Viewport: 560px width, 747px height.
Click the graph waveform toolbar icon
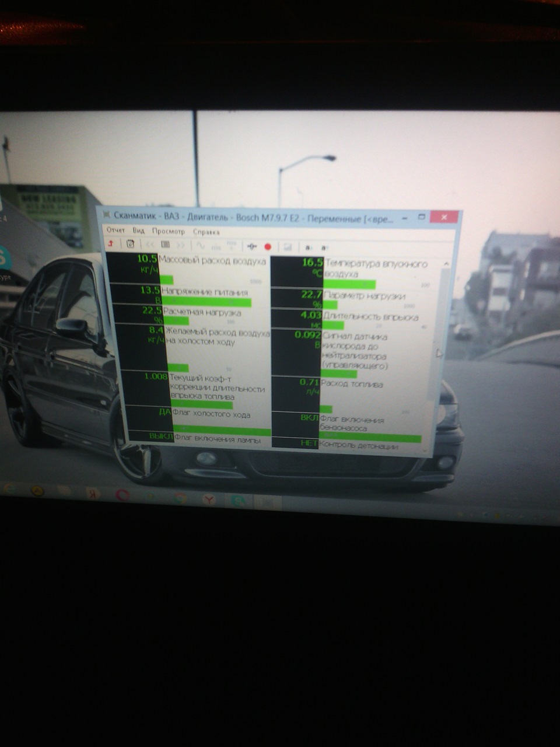(201, 246)
